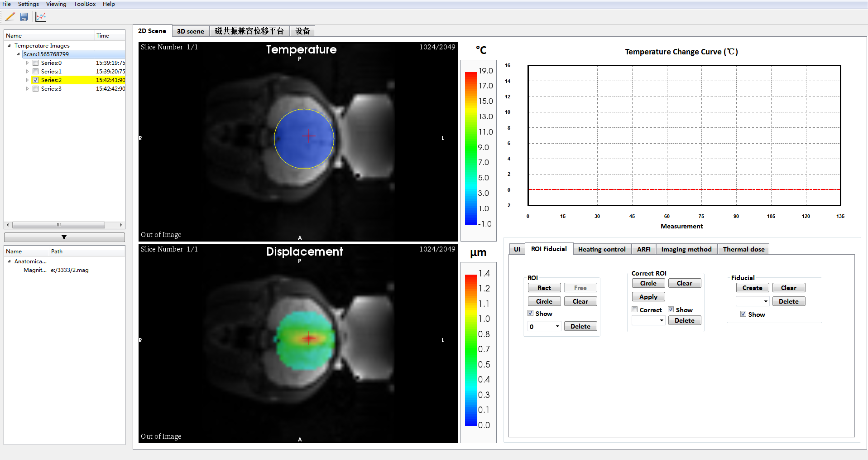This screenshot has height=460, width=868.
Task: Click the down arrow panel collapse button
Action: point(64,237)
